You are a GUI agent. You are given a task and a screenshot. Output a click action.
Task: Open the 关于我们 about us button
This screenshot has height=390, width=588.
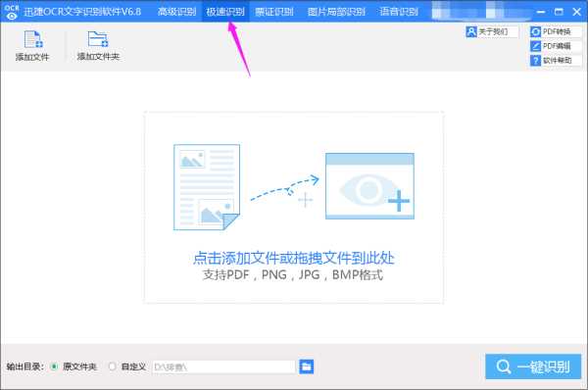[x=492, y=32]
